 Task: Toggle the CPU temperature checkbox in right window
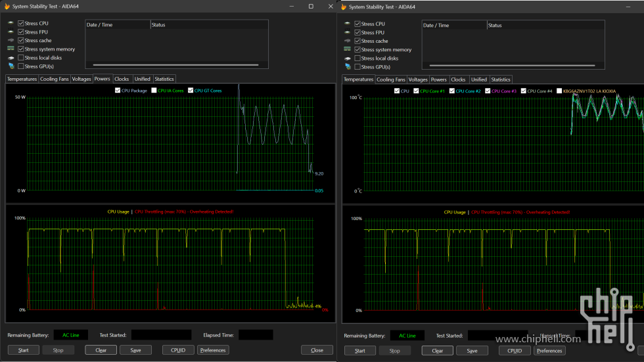(397, 91)
